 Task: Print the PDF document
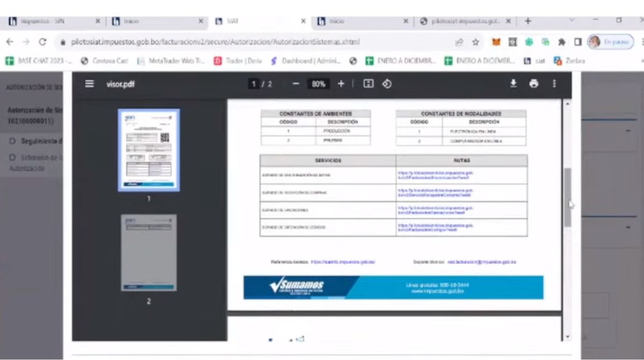tap(533, 84)
